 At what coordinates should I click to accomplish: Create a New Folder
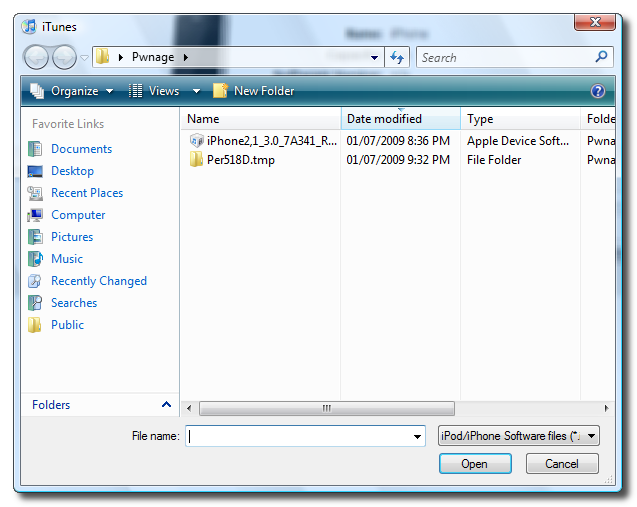pos(254,91)
